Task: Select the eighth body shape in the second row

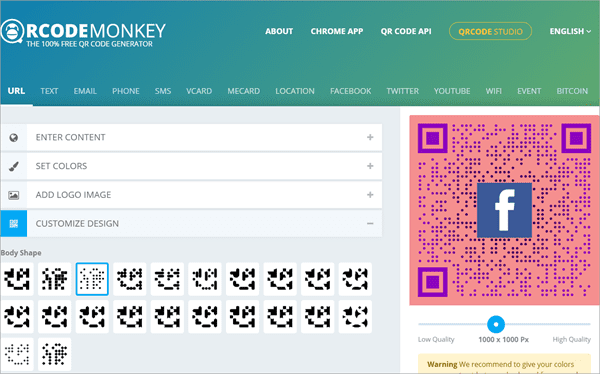Action: (x=280, y=317)
